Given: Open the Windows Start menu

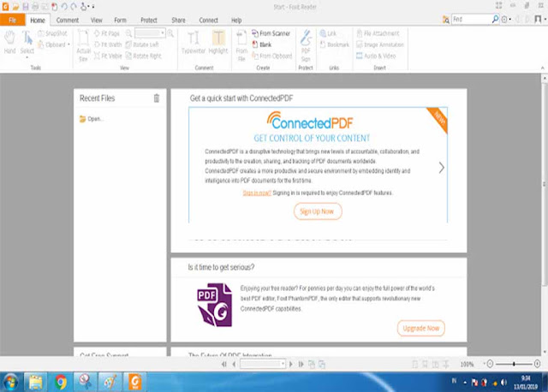Looking at the screenshot, I should pyautogui.click(x=10, y=382).
